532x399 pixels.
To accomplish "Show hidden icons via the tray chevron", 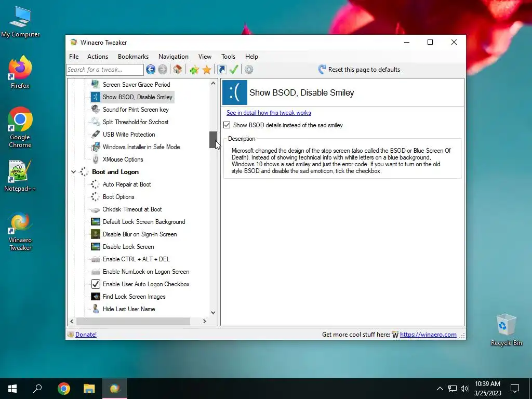I will click(x=440, y=389).
